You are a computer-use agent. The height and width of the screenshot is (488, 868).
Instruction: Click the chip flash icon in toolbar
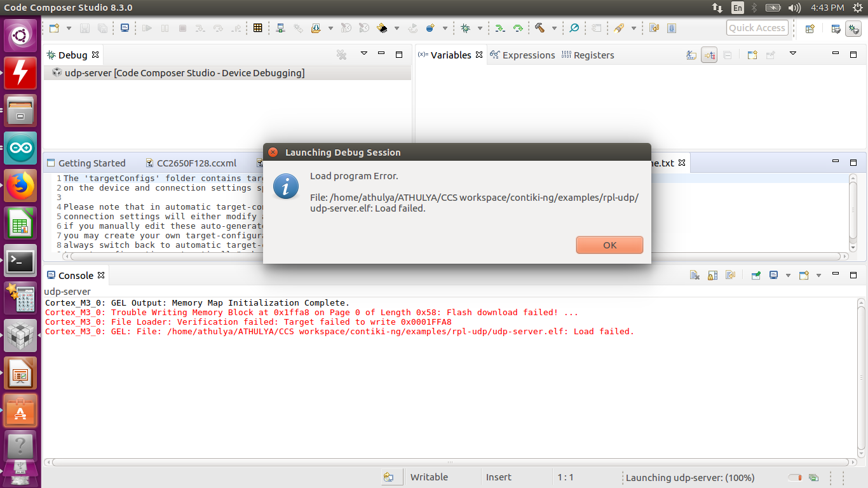[x=382, y=28]
